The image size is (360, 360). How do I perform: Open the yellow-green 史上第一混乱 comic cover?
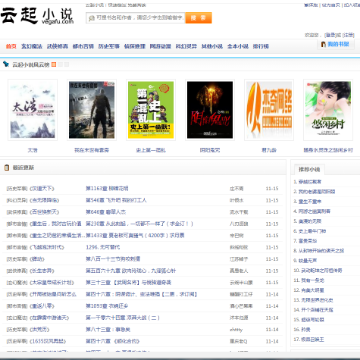(x=151, y=110)
